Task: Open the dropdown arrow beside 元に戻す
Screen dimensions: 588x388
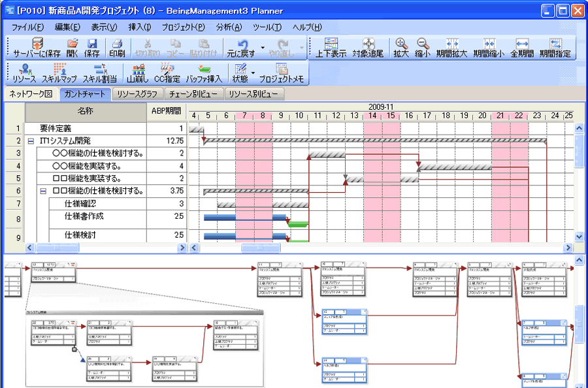Action: pyautogui.click(x=263, y=48)
